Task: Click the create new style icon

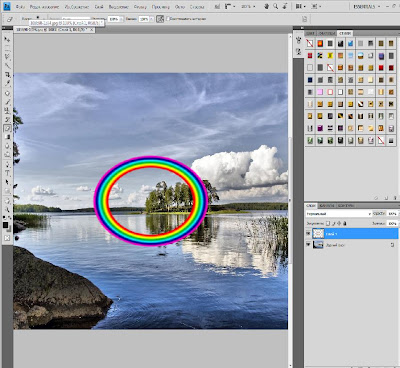Action: pos(386,198)
